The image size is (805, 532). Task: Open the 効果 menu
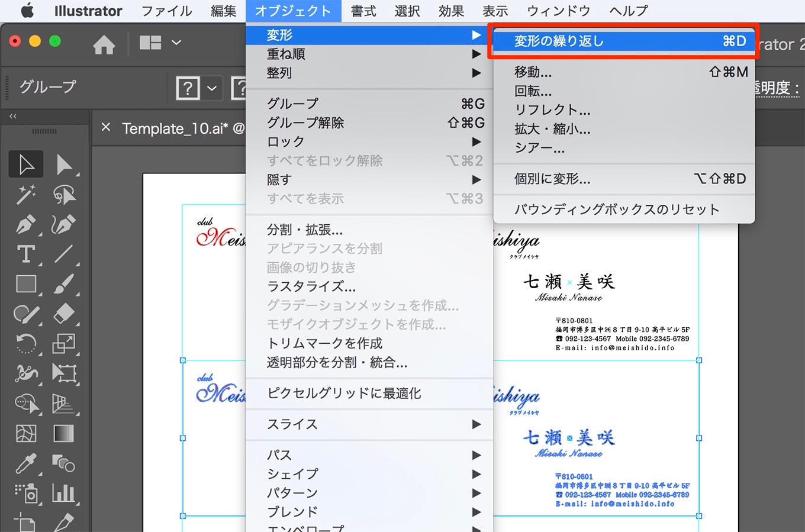pyautogui.click(x=451, y=11)
